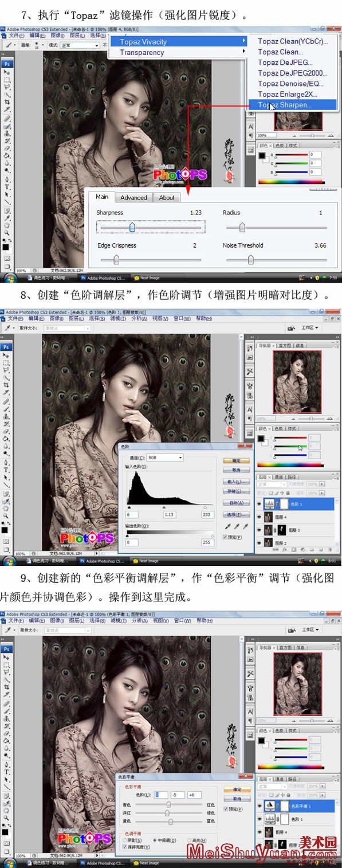Click the Noise Threshold slider handle
This screenshot has height=868, width=342.
tap(250, 260)
